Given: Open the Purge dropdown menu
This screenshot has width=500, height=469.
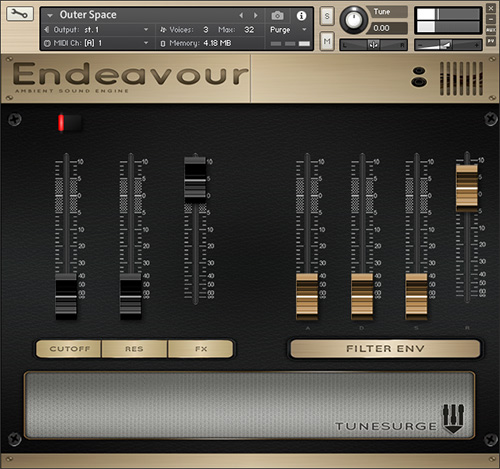Looking at the screenshot, I should 289,30.
